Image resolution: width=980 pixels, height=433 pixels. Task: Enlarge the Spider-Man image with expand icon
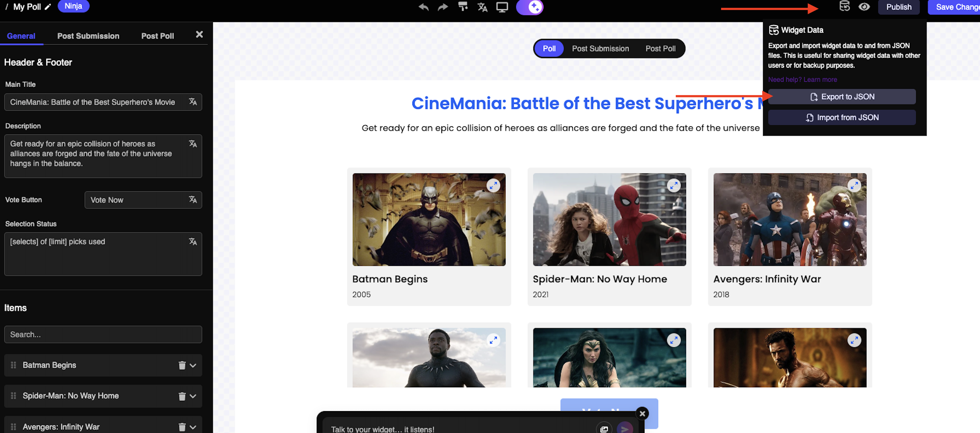[x=674, y=186]
